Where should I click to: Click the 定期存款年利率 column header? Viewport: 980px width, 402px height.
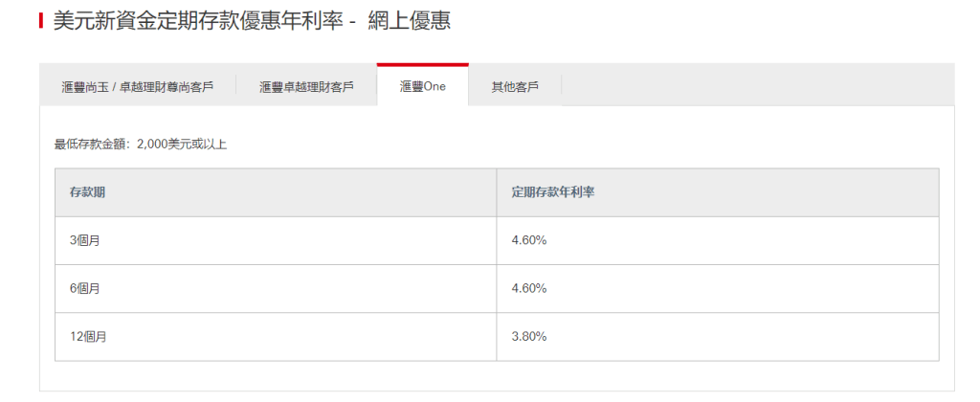pos(554,192)
